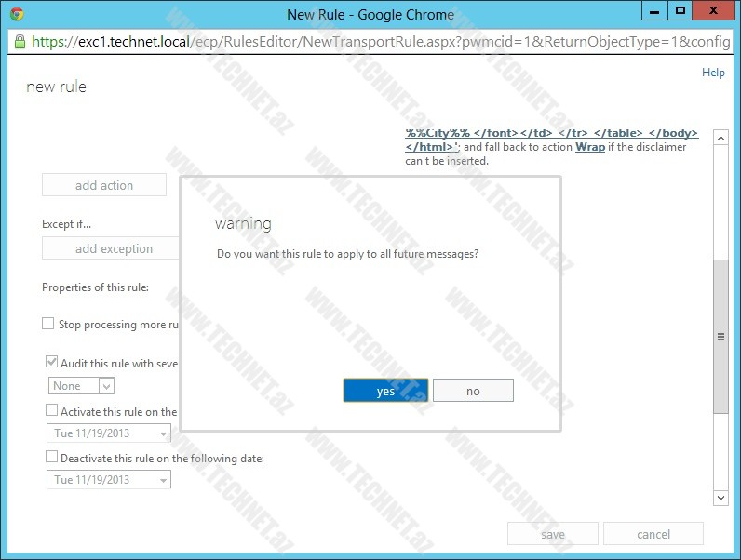Check Deactivate this rule on following date
The height and width of the screenshot is (560, 741).
point(52,458)
